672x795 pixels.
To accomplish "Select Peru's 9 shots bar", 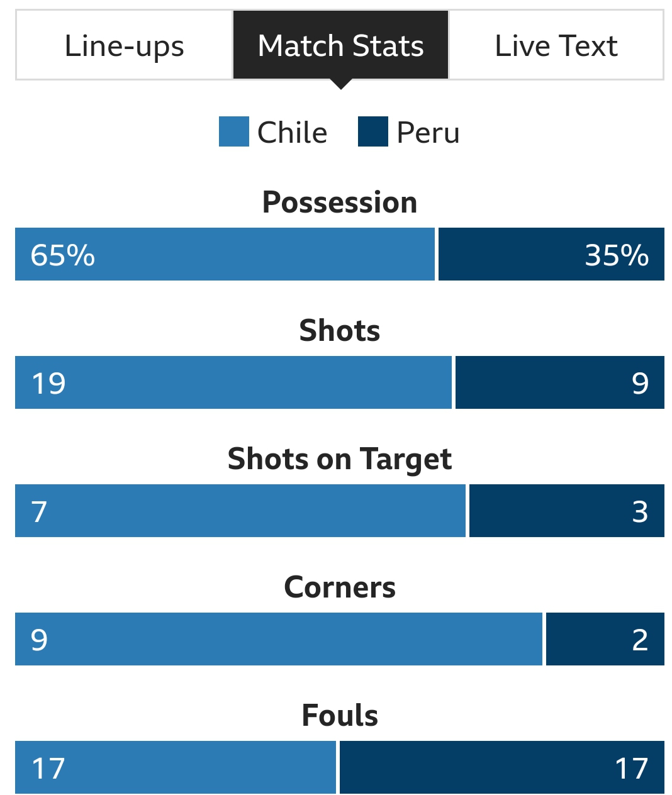I will pyautogui.click(x=560, y=382).
